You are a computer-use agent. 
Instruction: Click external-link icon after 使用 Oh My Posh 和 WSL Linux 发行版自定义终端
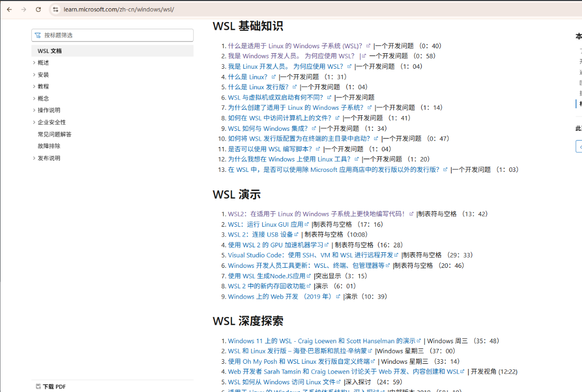coord(372,361)
